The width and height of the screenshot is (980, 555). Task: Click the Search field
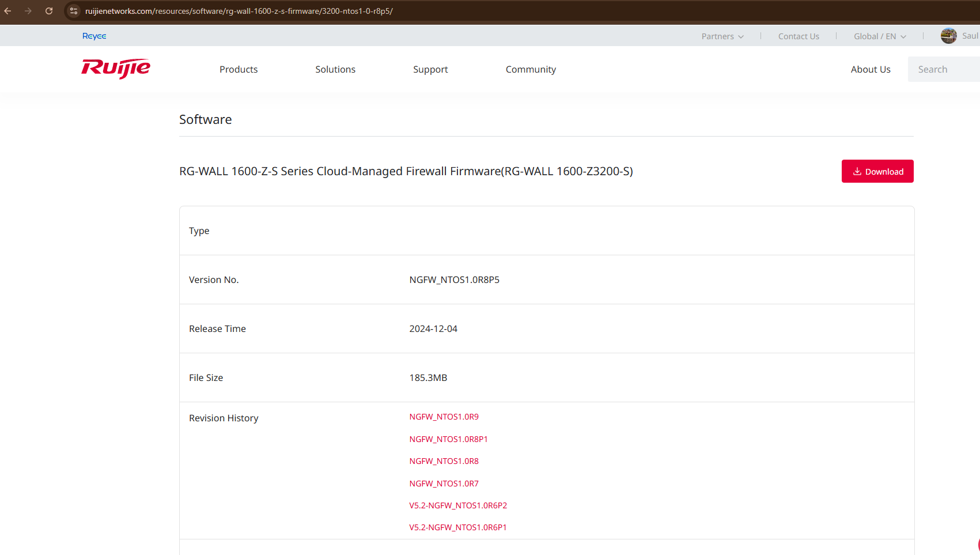pos(944,69)
